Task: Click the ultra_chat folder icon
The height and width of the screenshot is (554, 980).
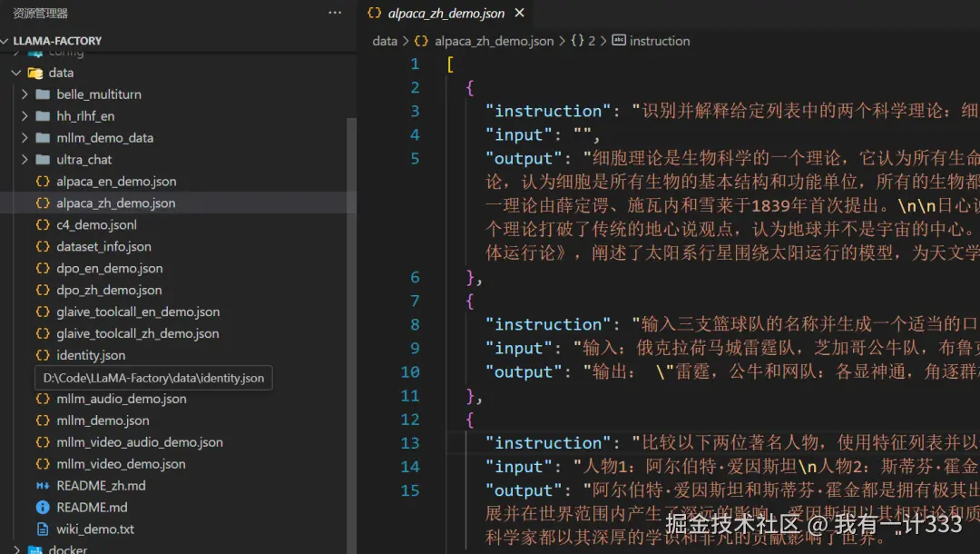Action: point(43,160)
